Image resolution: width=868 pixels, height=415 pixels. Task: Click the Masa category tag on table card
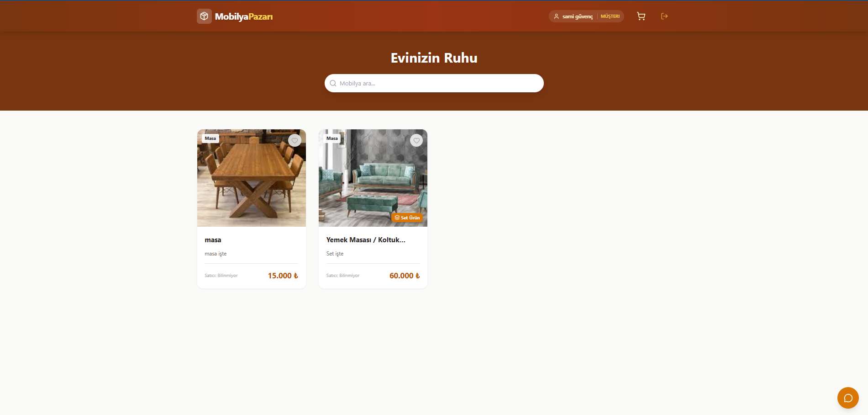click(210, 138)
